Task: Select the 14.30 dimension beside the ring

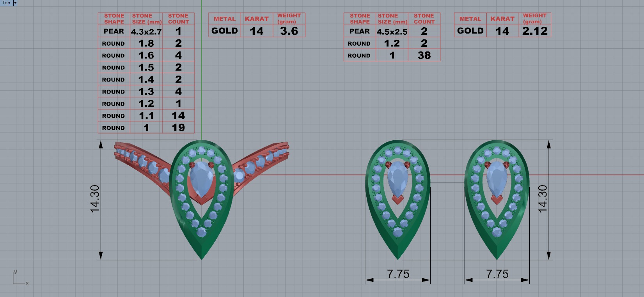Action: (95, 199)
